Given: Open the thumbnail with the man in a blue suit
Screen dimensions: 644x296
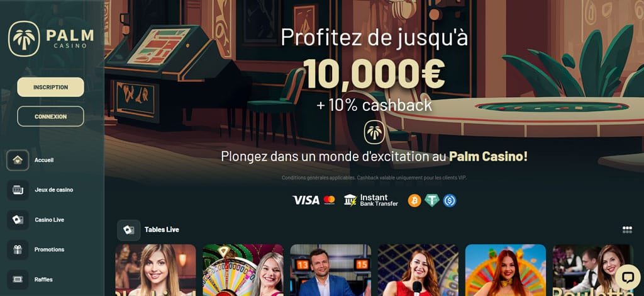Looking at the screenshot, I should 331,270.
